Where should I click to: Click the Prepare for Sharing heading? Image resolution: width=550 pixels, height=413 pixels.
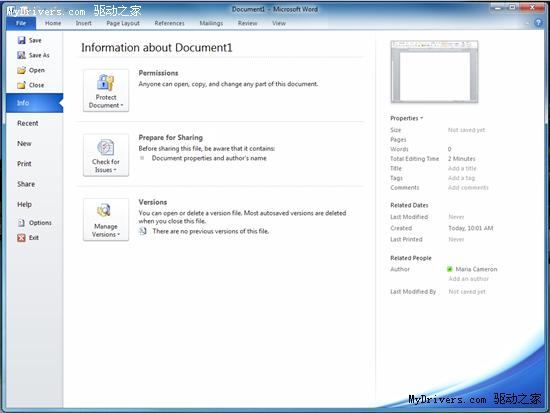pos(171,138)
